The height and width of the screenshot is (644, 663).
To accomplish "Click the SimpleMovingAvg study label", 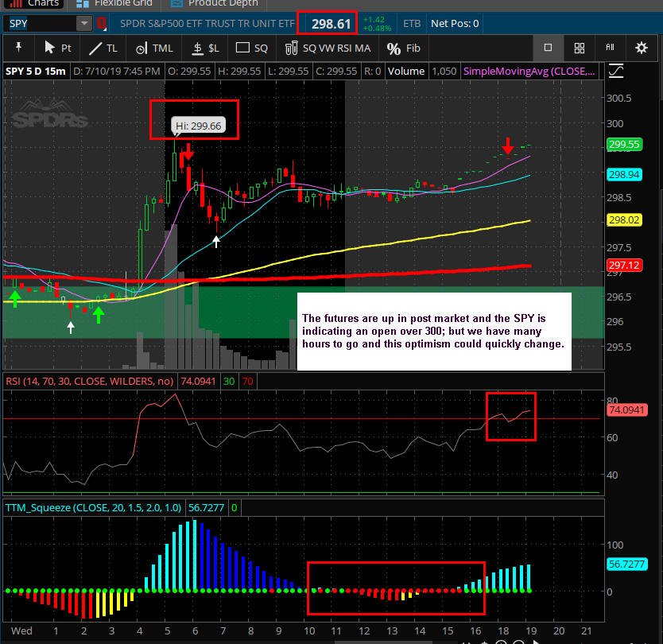I will pos(529,71).
